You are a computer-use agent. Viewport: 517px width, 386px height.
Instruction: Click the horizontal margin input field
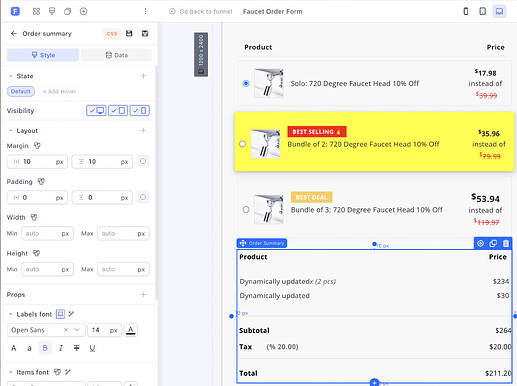[x=37, y=162]
